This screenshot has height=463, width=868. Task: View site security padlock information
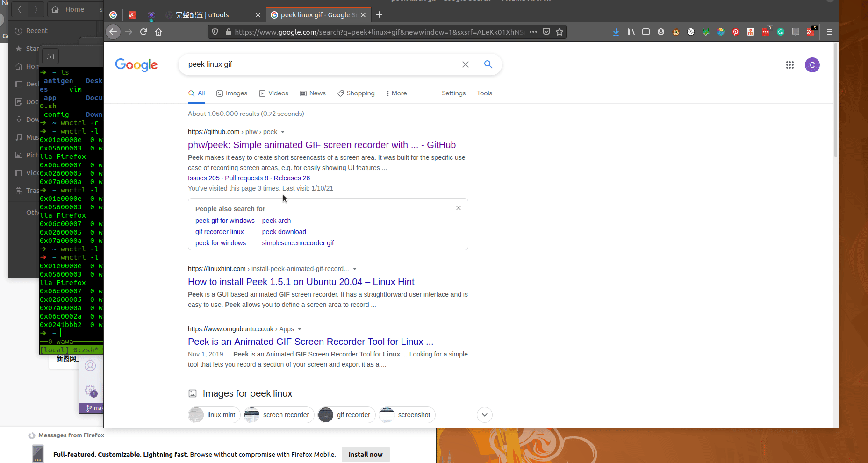[229, 32]
